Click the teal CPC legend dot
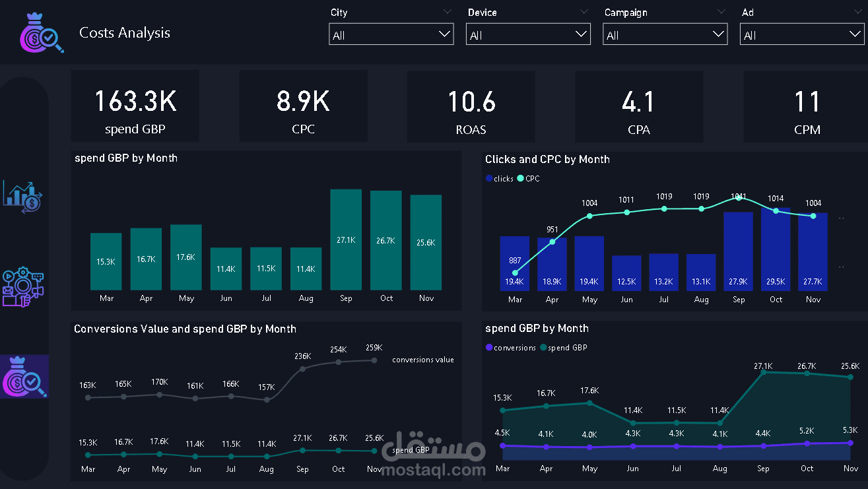This screenshot has width=868, height=489. coord(521,178)
